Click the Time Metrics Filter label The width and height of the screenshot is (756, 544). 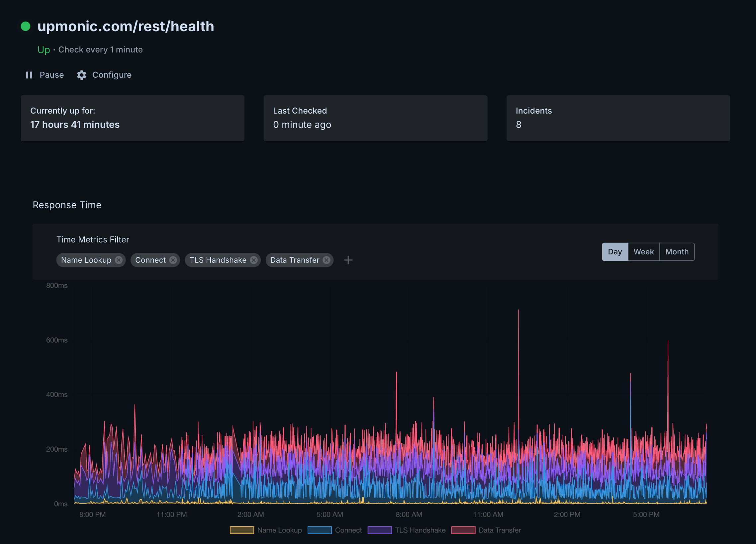click(93, 240)
